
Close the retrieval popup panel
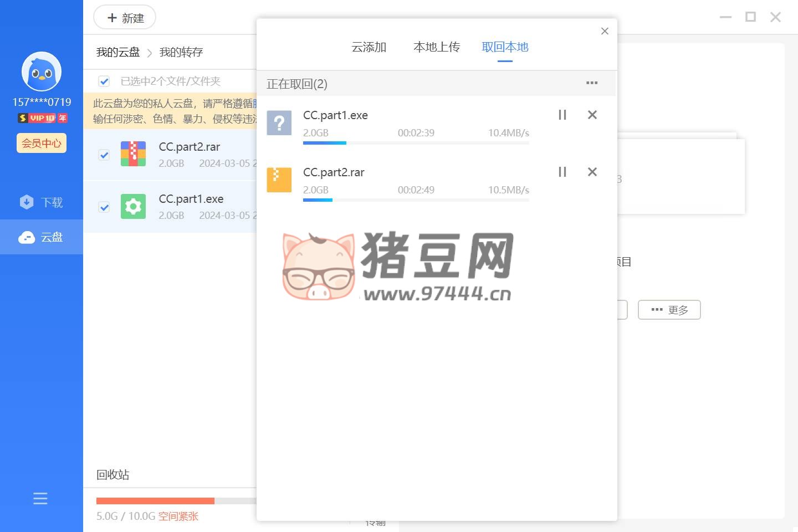[x=605, y=31]
